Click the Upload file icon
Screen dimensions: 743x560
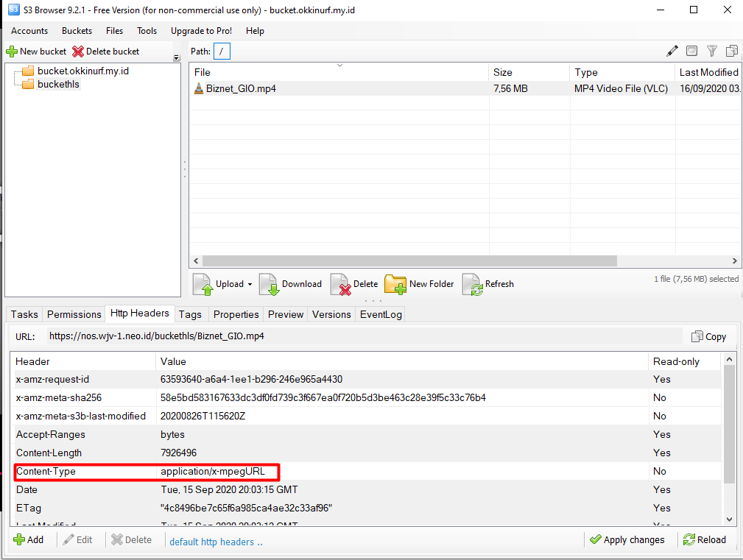203,285
